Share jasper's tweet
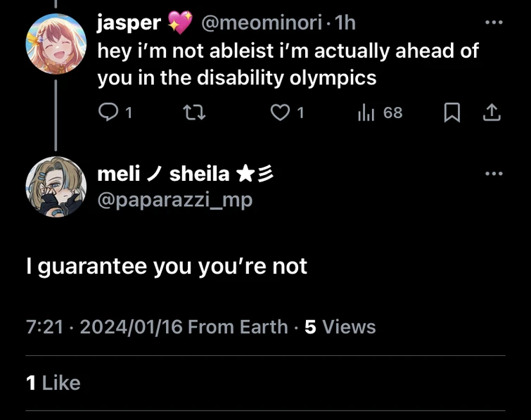Screen dimensions: 531x420 coord(492,113)
